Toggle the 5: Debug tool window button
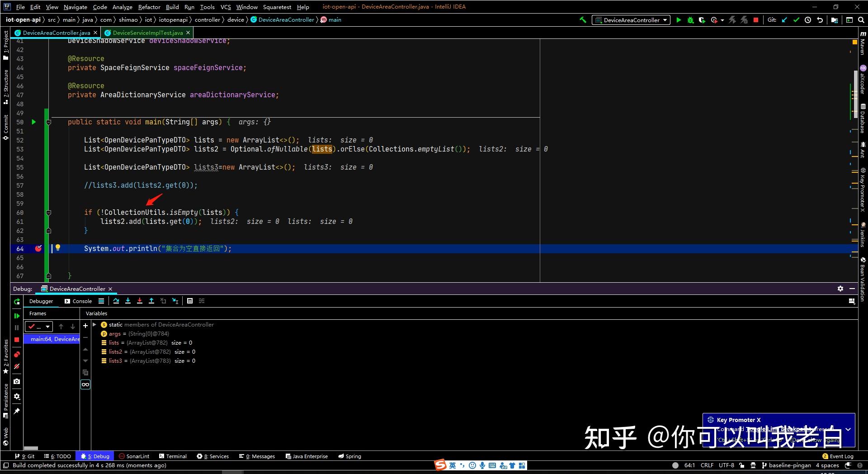The image size is (868, 474). 96,456
